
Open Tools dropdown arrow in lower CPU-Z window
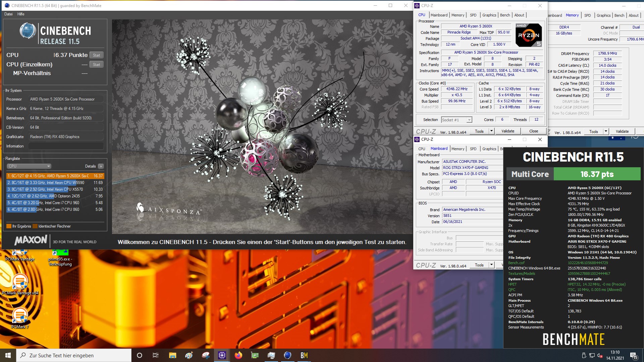492,265
